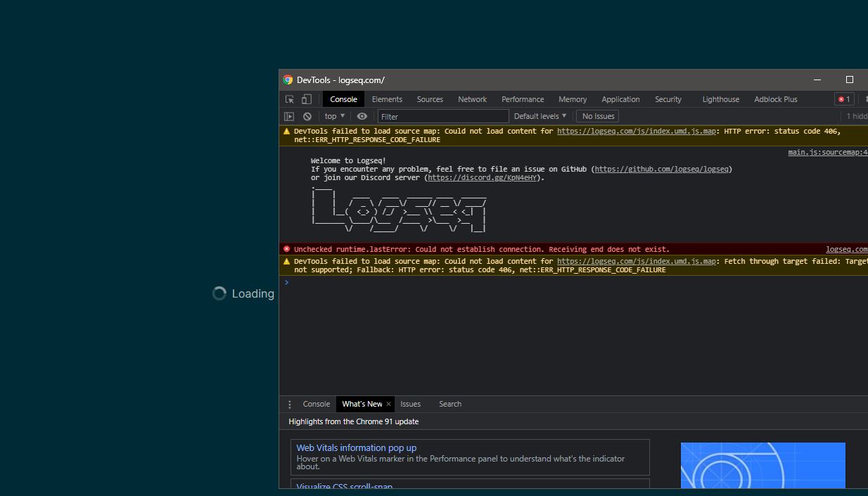Minimize the DevTools window
Image resolution: width=868 pixels, height=496 pixels.
tap(817, 80)
